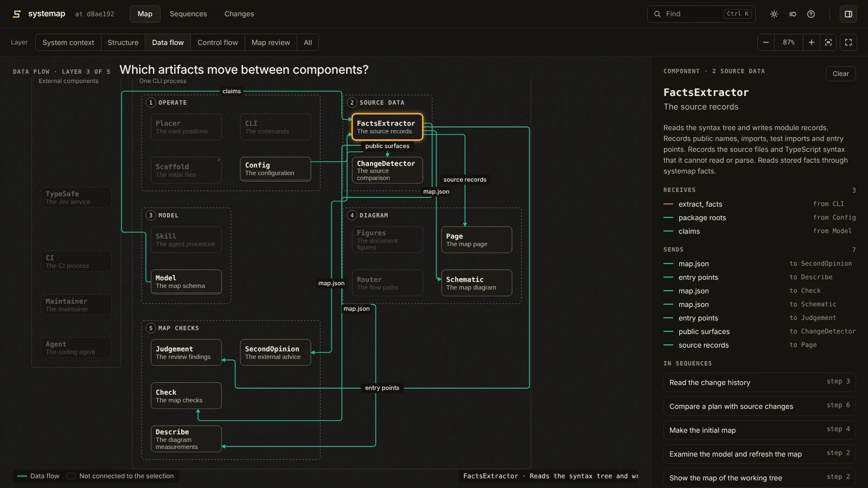Enter fullscreen with the expand icon
868x488 pixels.
[x=848, y=42]
